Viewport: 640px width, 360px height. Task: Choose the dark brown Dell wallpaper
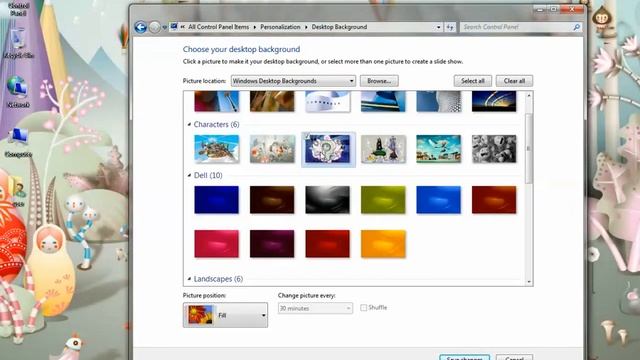(x=272, y=200)
